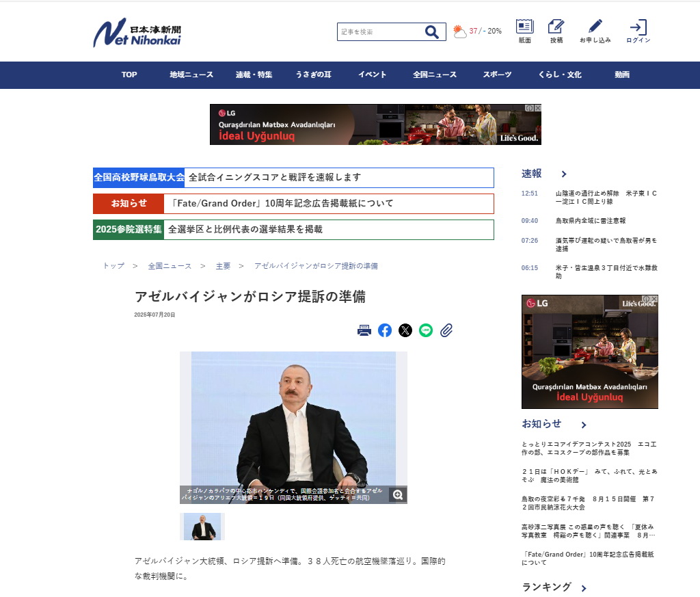Screen dimensions: 700x597
Task: Open the 紙面 newspaper viewer icon
Action: [x=524, y=27]
